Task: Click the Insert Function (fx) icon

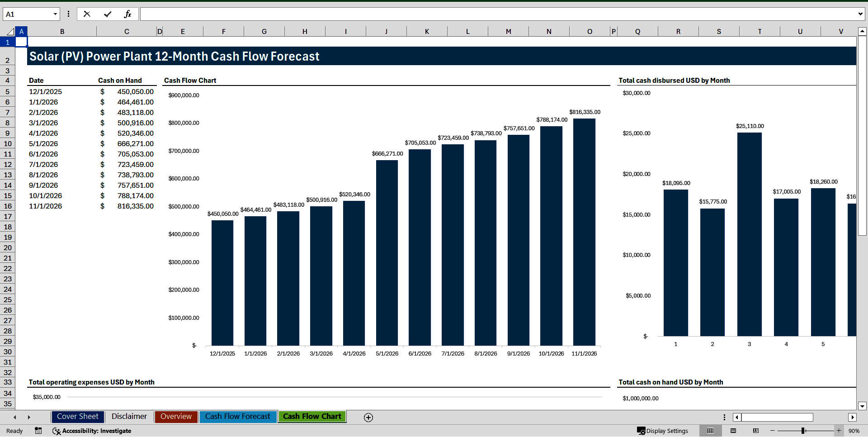Action: point(128,14)
